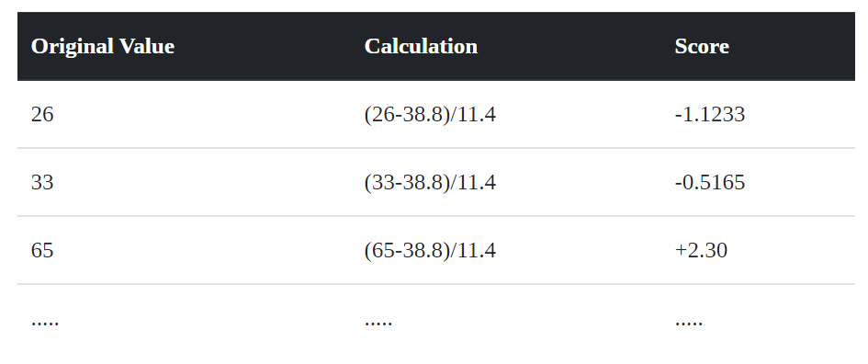Screen dimensions: 868x364
Task: Click the Original Value column header
Action: pos(102,46)
